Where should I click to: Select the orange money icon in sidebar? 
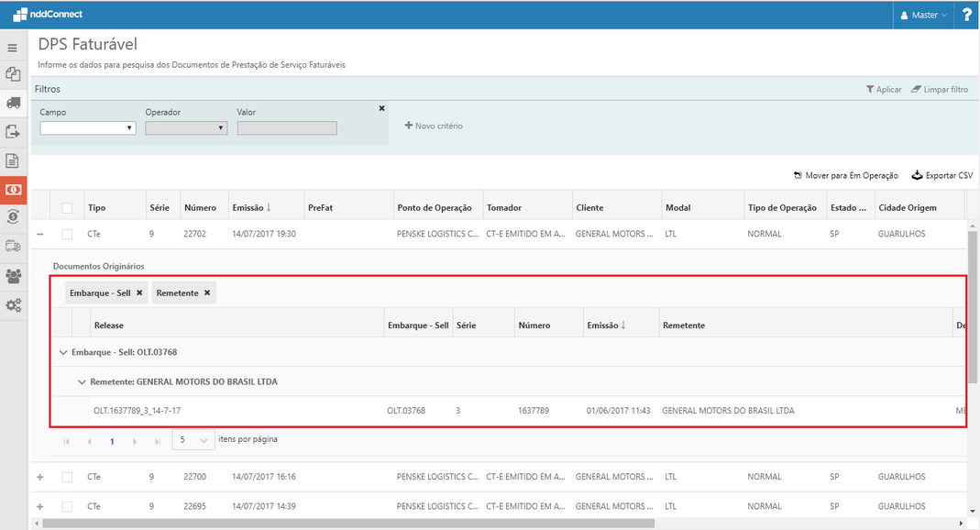click(x=13, y=189)
